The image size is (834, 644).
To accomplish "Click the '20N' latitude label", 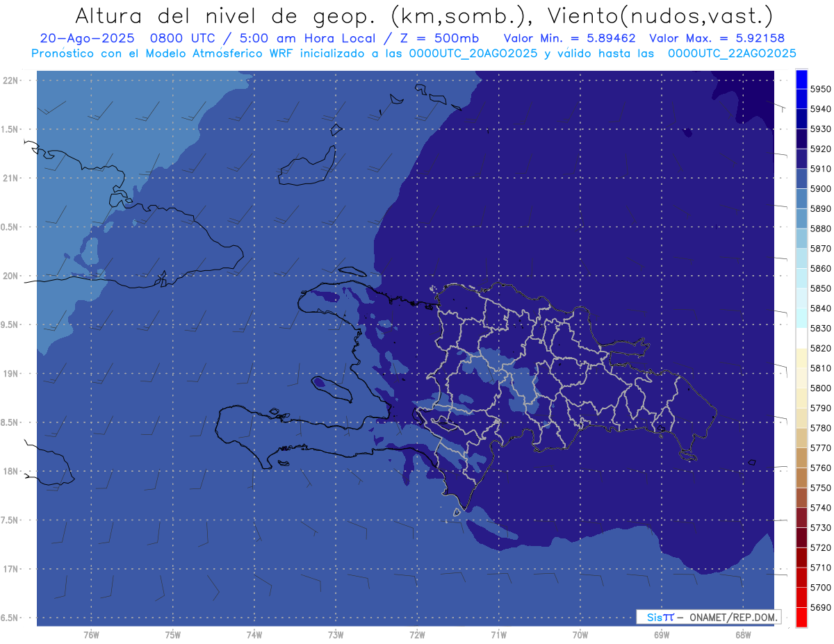I will [10, 276].
